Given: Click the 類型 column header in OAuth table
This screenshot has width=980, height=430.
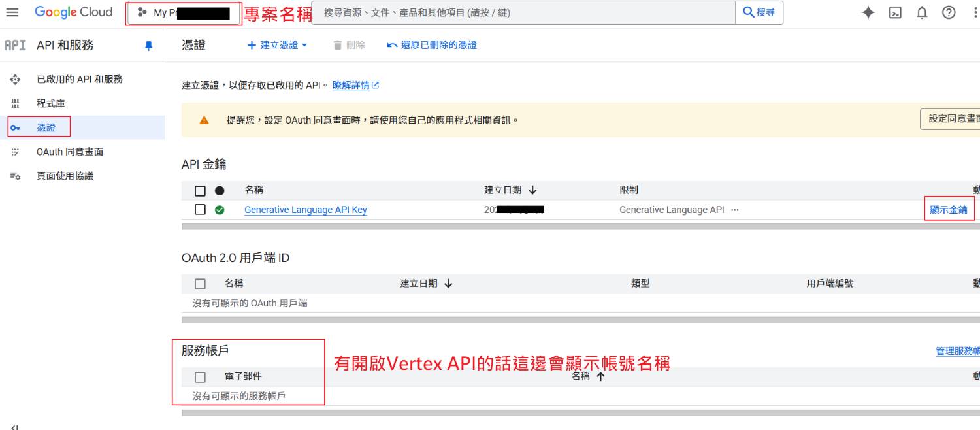Looking at the screenshot, I should tap(640, 284).
